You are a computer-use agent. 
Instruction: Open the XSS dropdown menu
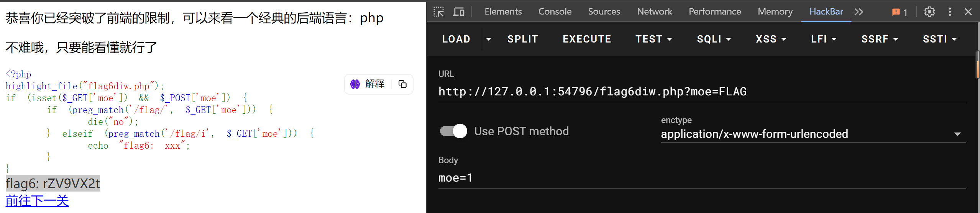point(771,39)
